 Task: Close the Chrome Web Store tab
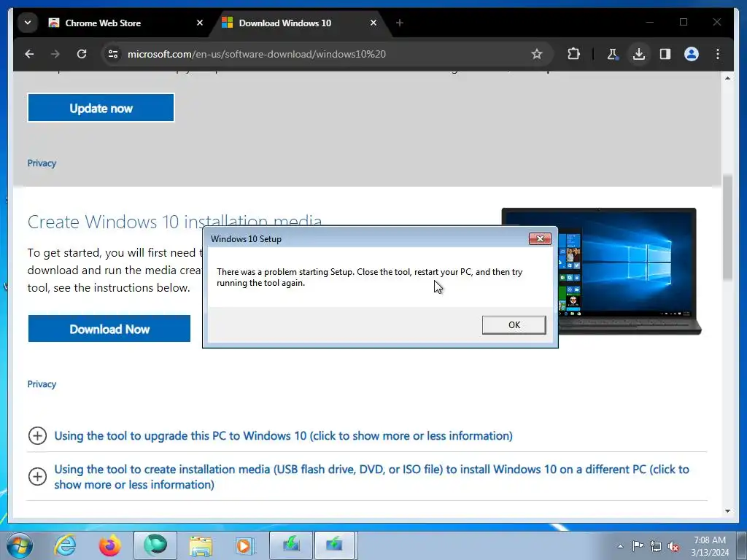(x=200, y=23)
